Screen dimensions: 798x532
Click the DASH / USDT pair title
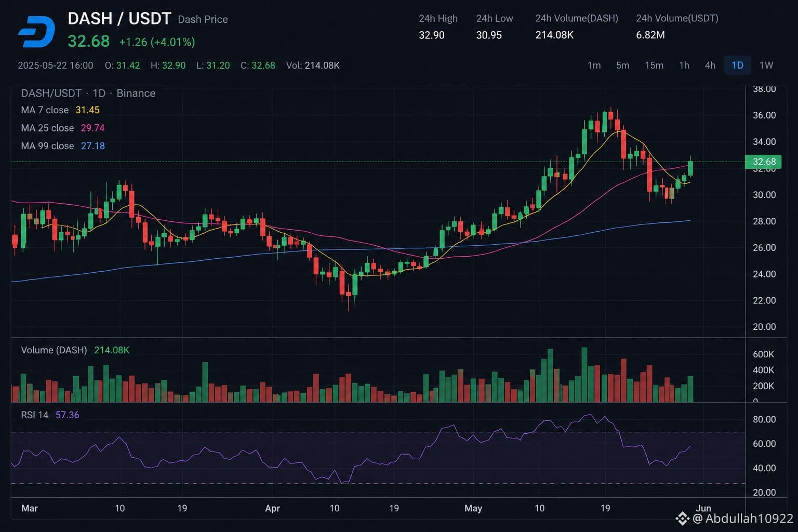click(x=119, y=19)
